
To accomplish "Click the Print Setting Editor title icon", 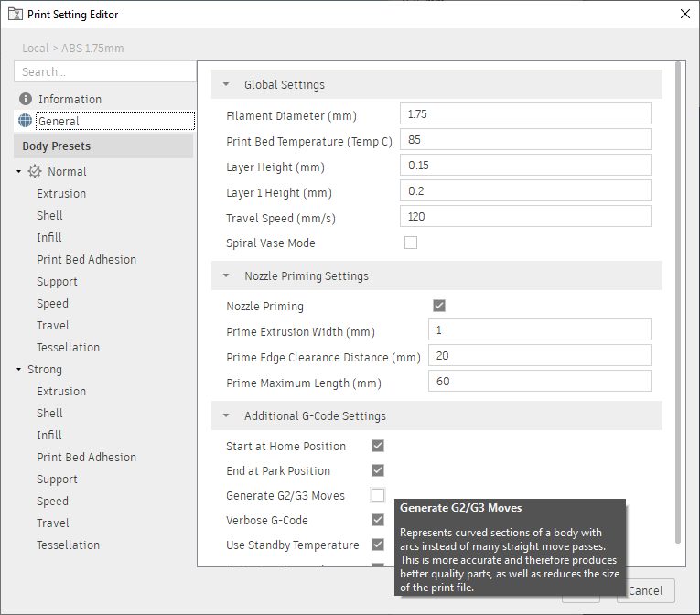I will pyautogui.click(x=13, y=14).
